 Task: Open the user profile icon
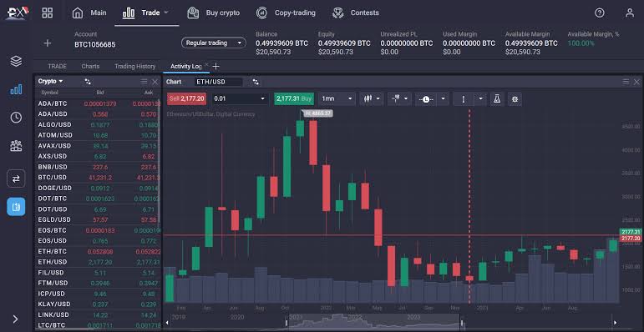(630, 13)
